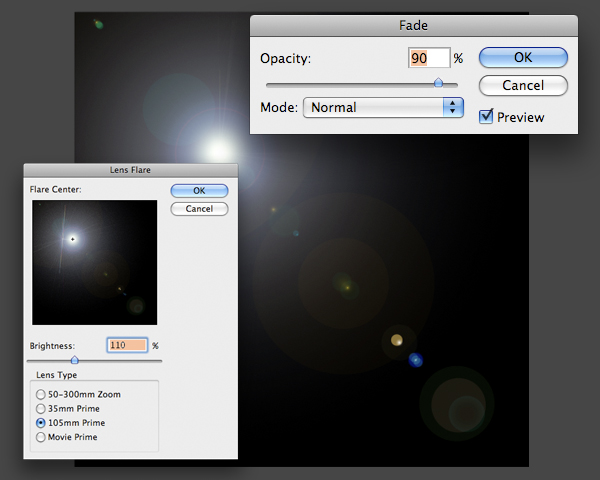The image size is (600, 480).
Task: Click the bright white flare on canvas
Action: pyautogui.click(x=216, y=149)
